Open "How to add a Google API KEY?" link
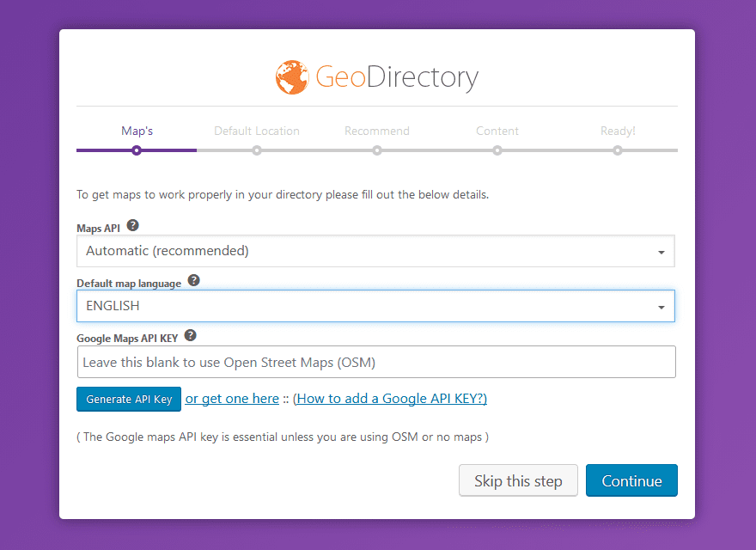The image size is (756, 550). (x=391, y=398)
